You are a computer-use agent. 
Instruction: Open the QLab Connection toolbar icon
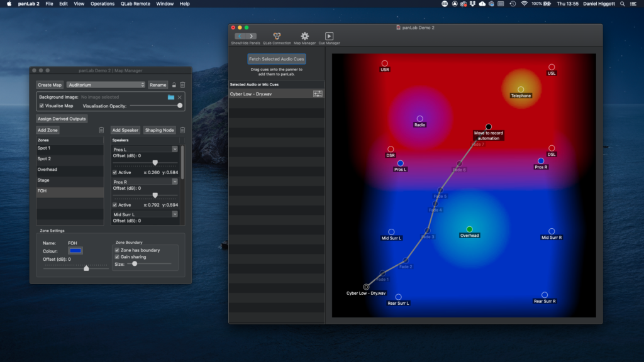[x=277, y=36]
